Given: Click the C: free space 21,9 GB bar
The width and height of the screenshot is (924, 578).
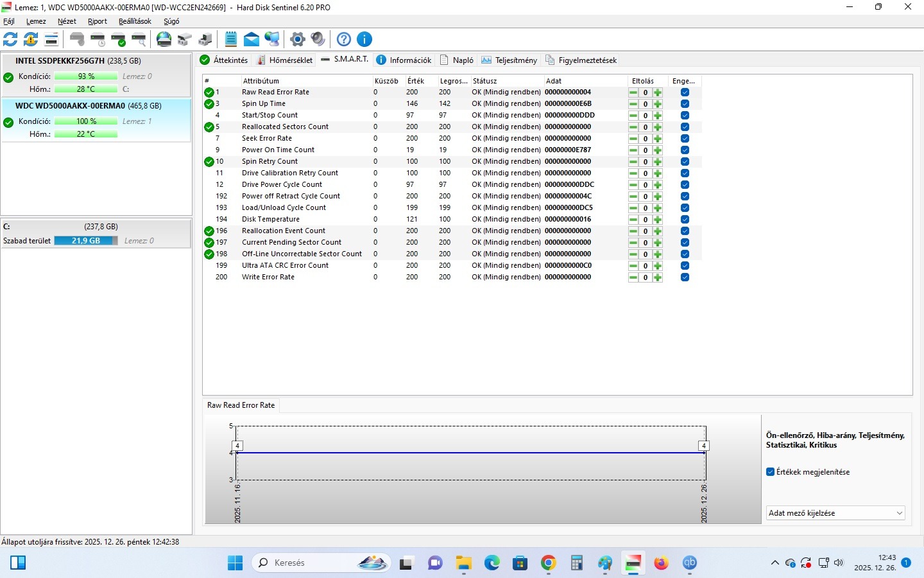Looking at the screenshot, I should click(x=86, y=241).
